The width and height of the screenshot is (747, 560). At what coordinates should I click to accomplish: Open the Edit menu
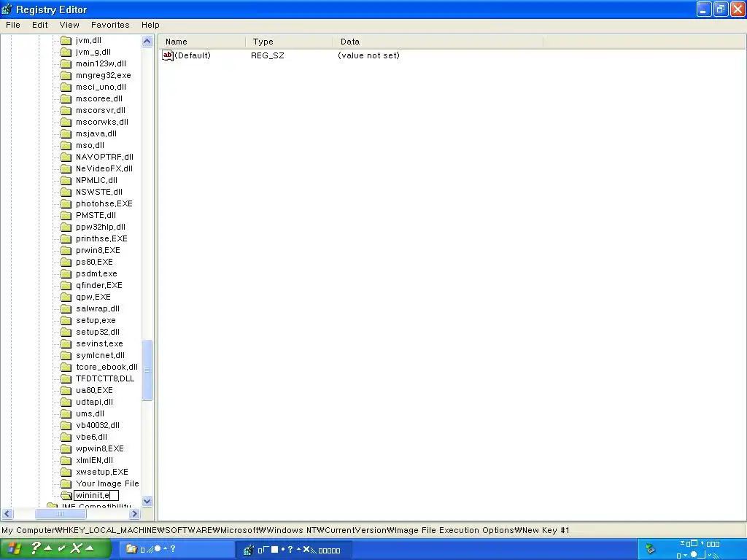pos(40,25)
